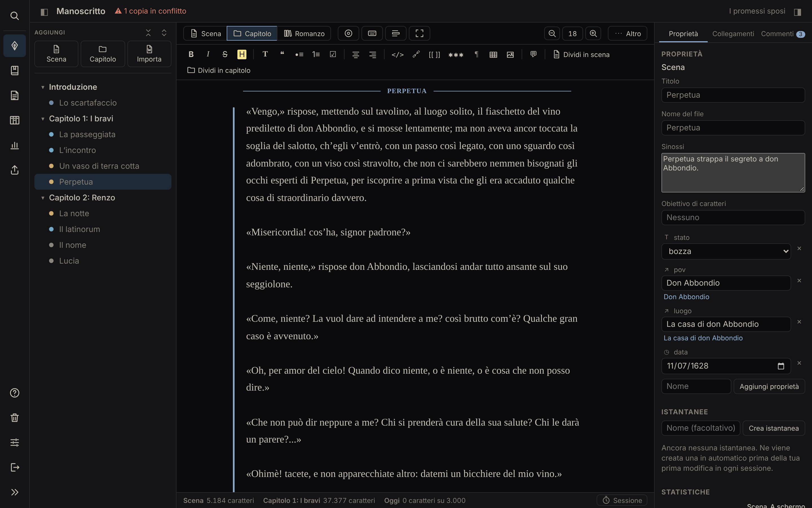The width and height of the screenshot is (812, 508).
Task: Expand all items in tree
Action: [164, 32]
